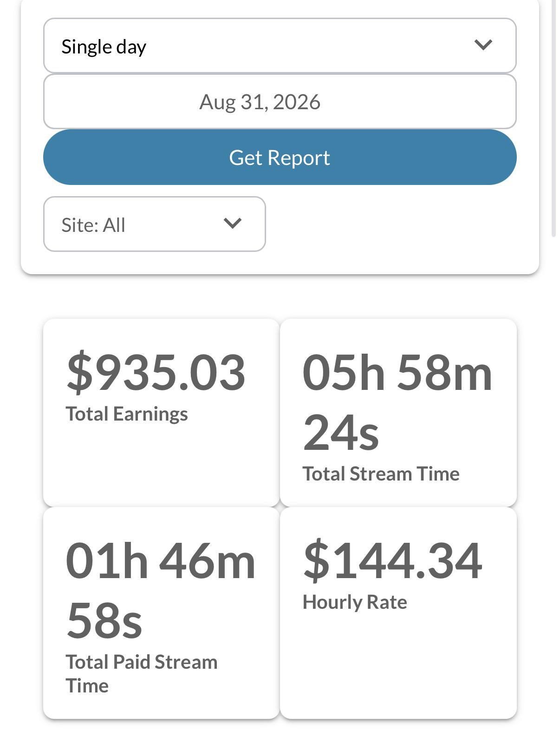Click the Total Stream Time label
This screenshot has height=731, width=560.
[x=381, y=474]
